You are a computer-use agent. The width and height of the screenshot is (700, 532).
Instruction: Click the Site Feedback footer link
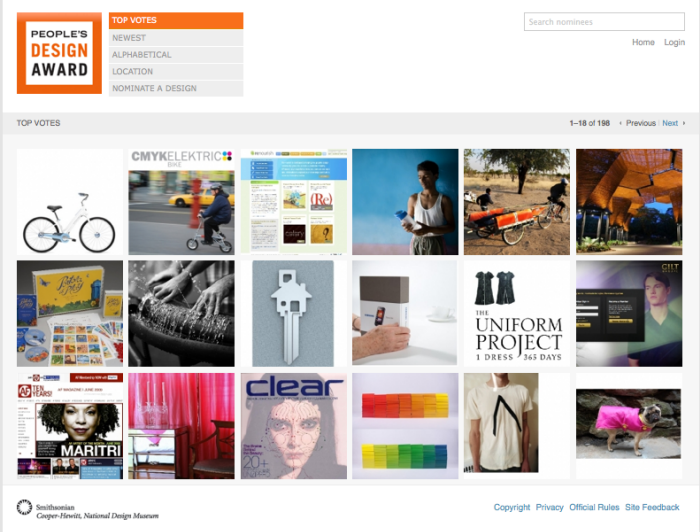(652, 508)
